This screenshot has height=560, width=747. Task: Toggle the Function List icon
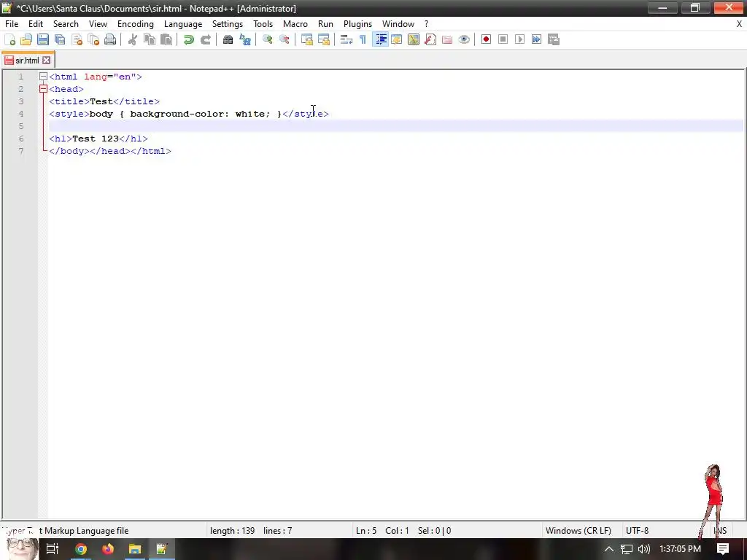[x=430, y=39]
